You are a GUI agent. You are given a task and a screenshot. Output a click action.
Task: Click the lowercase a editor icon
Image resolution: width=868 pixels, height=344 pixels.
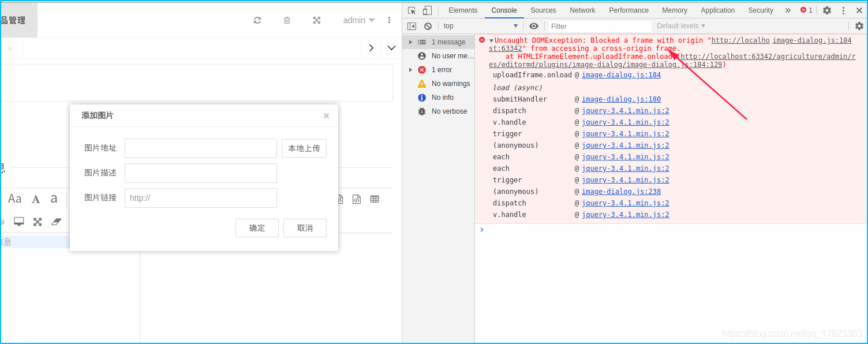(54, 199)
